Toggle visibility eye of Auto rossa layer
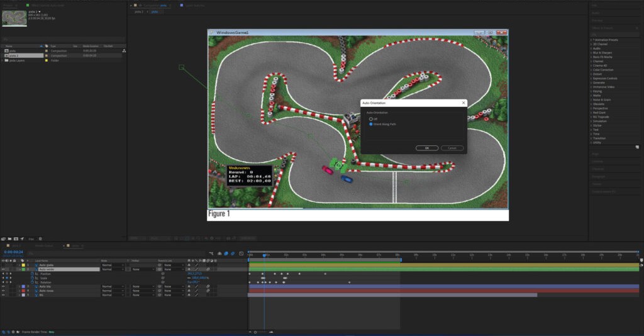Screen dimensions: 644x336 [x=3, y=291]
